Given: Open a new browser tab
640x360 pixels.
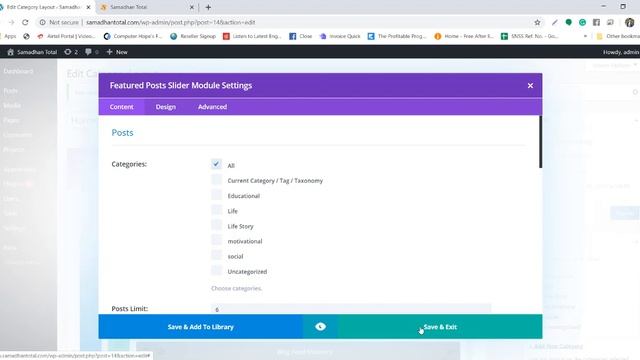Looking at the screenshot, I should tap(208, 7).
